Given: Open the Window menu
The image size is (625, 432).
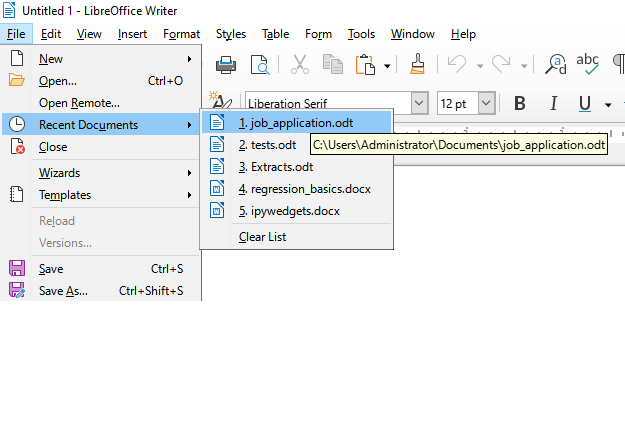Looking at the screenshot, I should 413,34.
